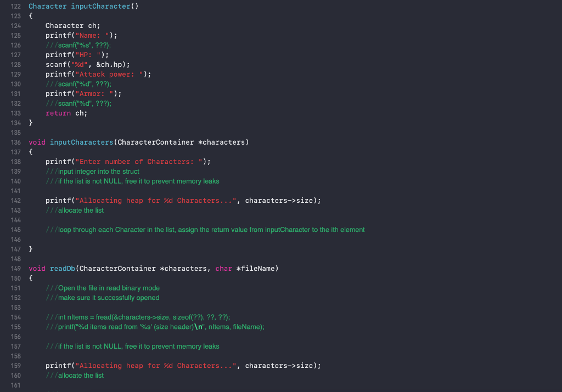This screenshot has height=392, width=562.
Task: Click the closing brace on line 147
Action: pyautogui.click(x=31, y=248)
